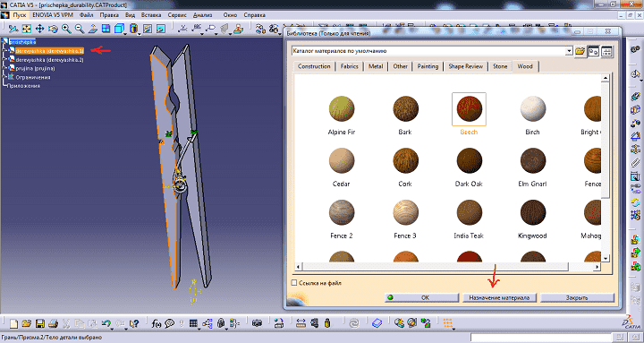Click the Formula f(x) icon
The width and height of the screenshot is (644, 343).
(156, 323)
